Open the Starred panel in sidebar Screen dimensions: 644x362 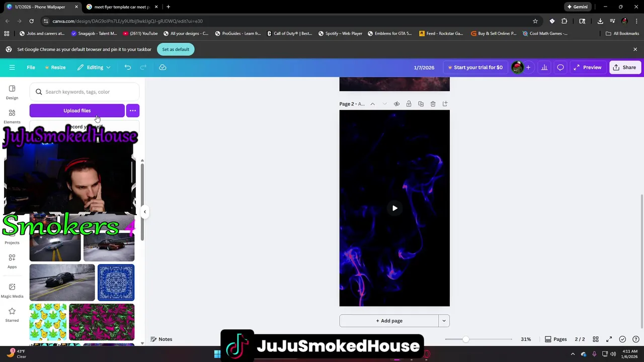click(12, 315)
